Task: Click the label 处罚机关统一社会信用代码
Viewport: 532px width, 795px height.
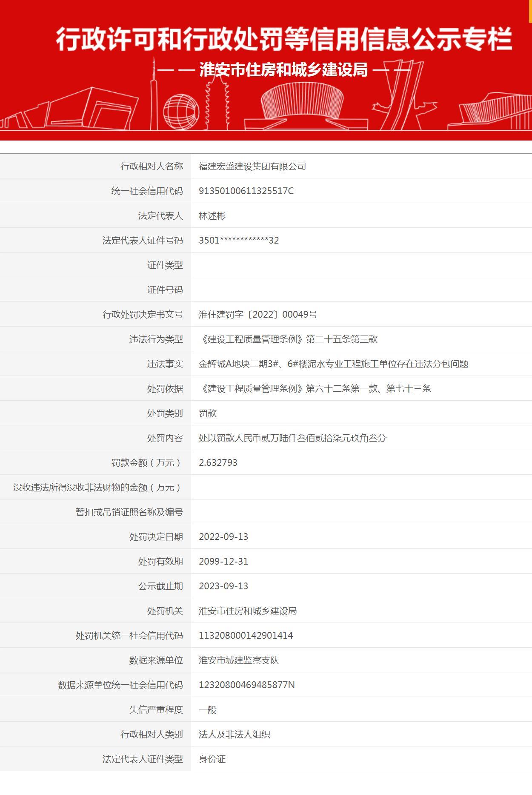Action: click(x=129, y=635)
